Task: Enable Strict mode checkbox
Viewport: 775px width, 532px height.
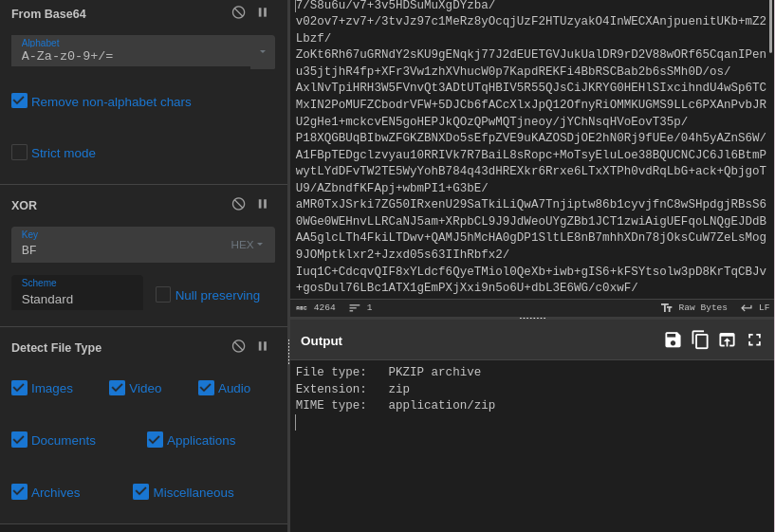Action: [19, 152]
